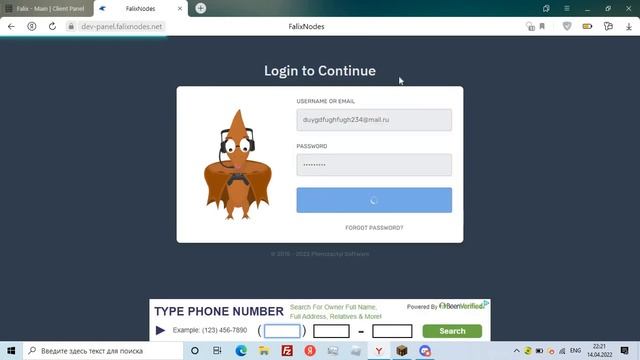Click the AdChoices icon on the banner
This screenshot has width=640, height=360.
pyautogui.click(x=487, y=303)
